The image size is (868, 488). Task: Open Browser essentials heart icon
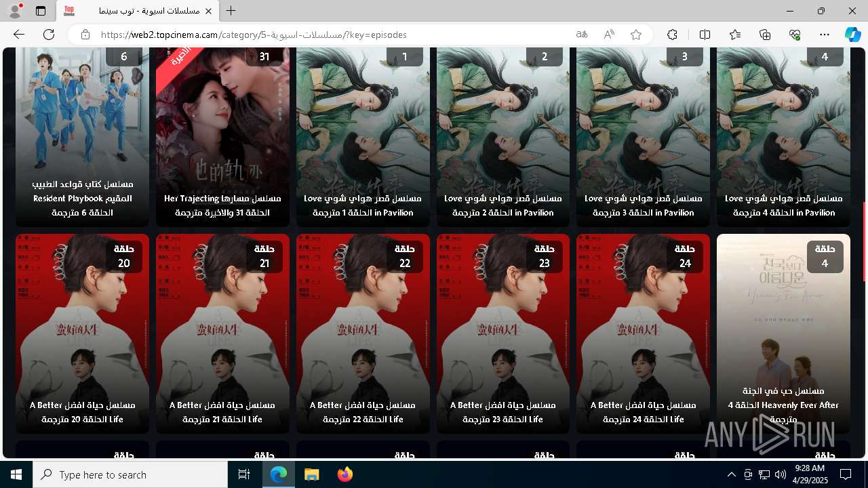(795, 35)
